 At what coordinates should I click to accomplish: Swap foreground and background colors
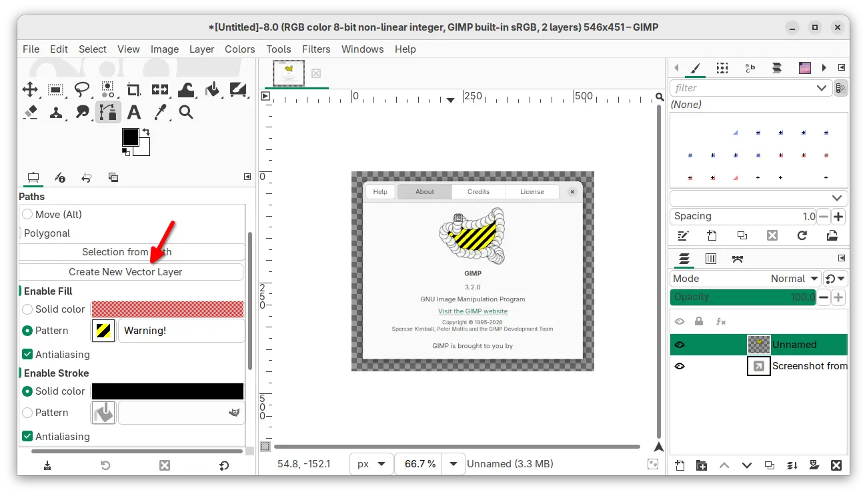[x=146, y=133]
